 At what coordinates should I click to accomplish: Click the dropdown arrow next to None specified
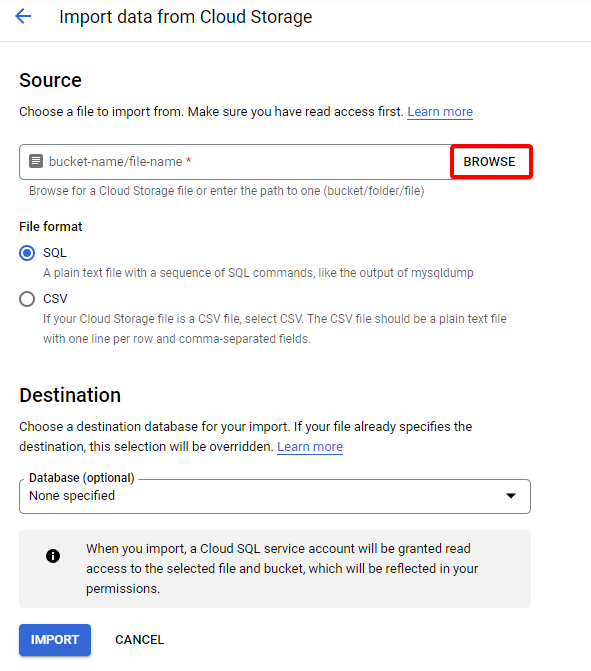coord(511,496)
